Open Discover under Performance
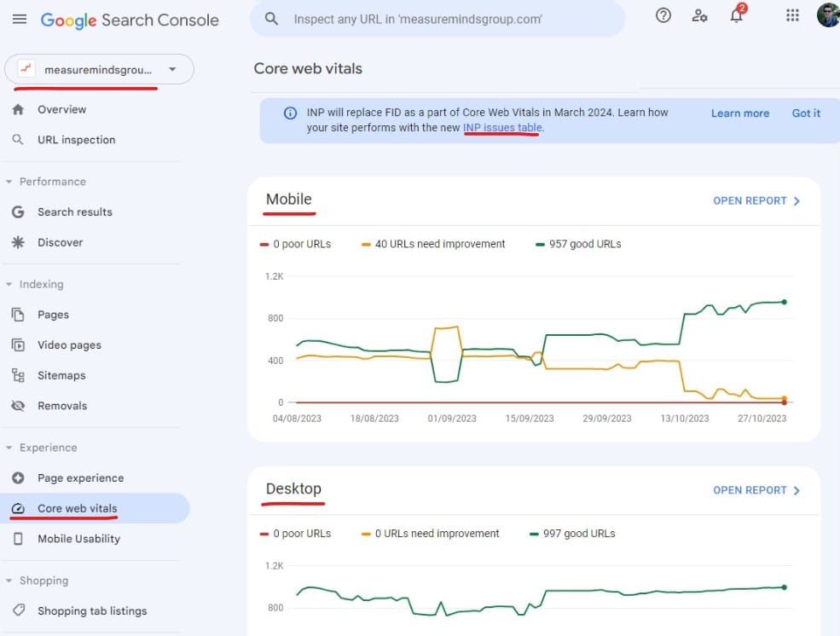 pyautogui.click(x=60, y=242)
